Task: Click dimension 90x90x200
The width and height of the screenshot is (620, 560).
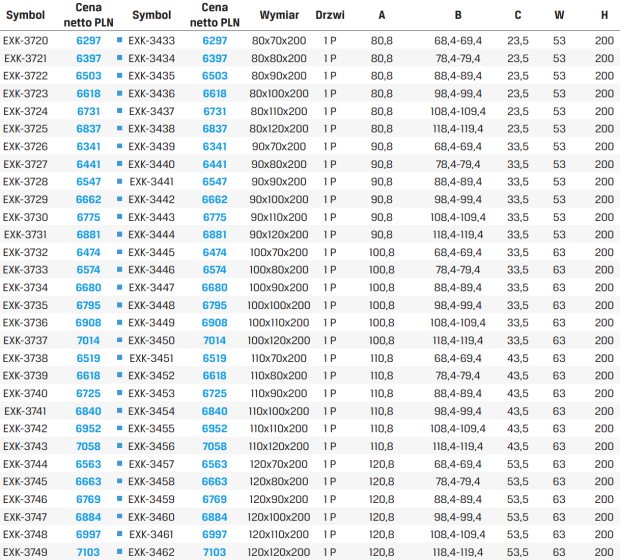Action: [279, 182]
